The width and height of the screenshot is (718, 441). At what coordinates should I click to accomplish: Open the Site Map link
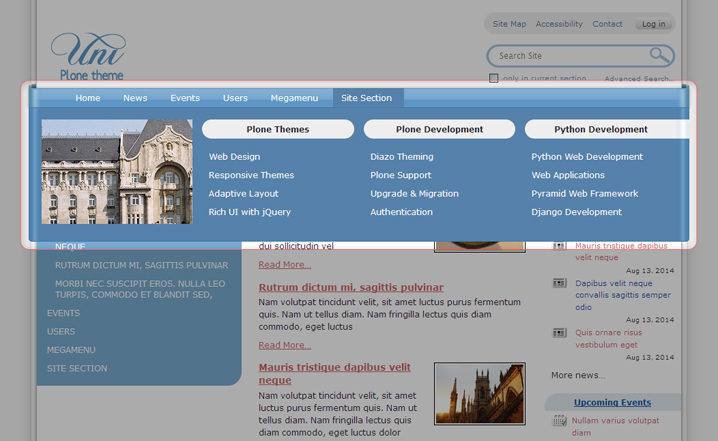[x=509, y=24]
